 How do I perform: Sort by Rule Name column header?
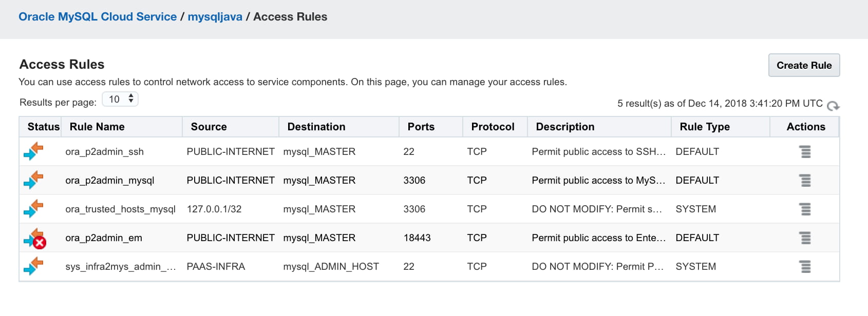point(97,127)
